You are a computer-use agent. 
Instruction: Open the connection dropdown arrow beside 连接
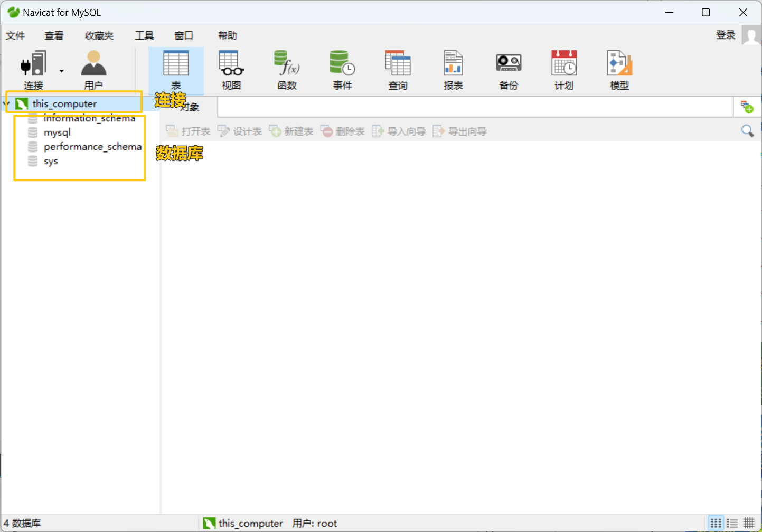pos(62,70)
